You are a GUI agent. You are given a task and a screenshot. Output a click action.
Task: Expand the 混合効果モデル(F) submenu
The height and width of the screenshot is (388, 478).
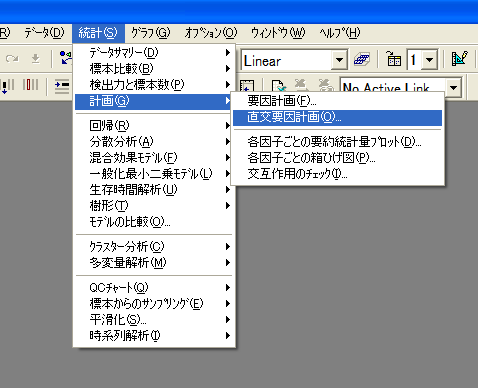[154, 157]
